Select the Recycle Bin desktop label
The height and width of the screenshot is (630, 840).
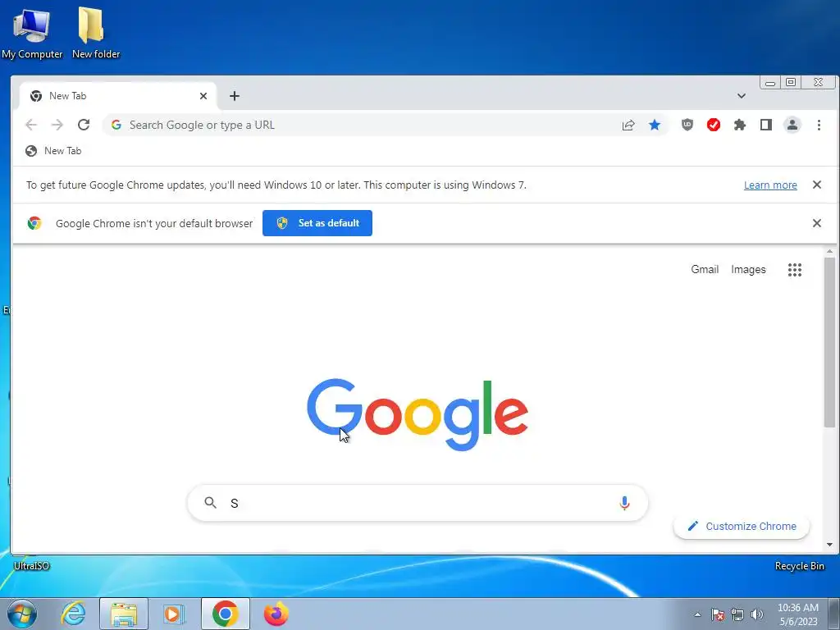799,566
